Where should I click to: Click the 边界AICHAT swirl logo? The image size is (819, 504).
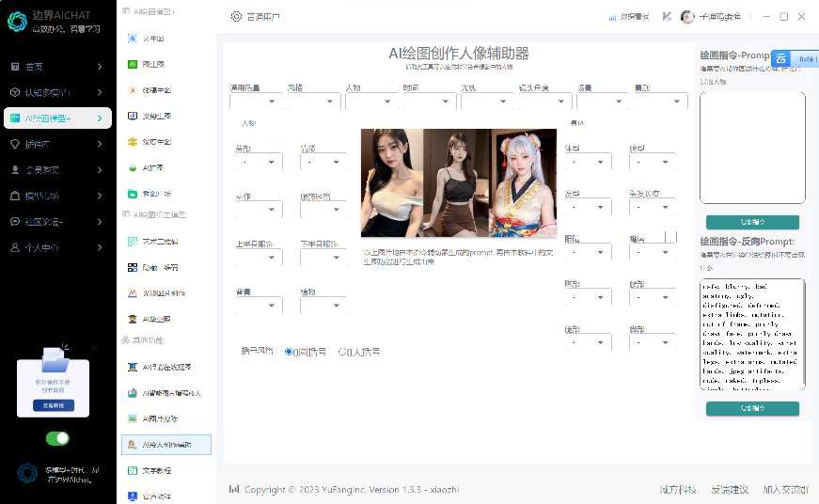[17, 22]
